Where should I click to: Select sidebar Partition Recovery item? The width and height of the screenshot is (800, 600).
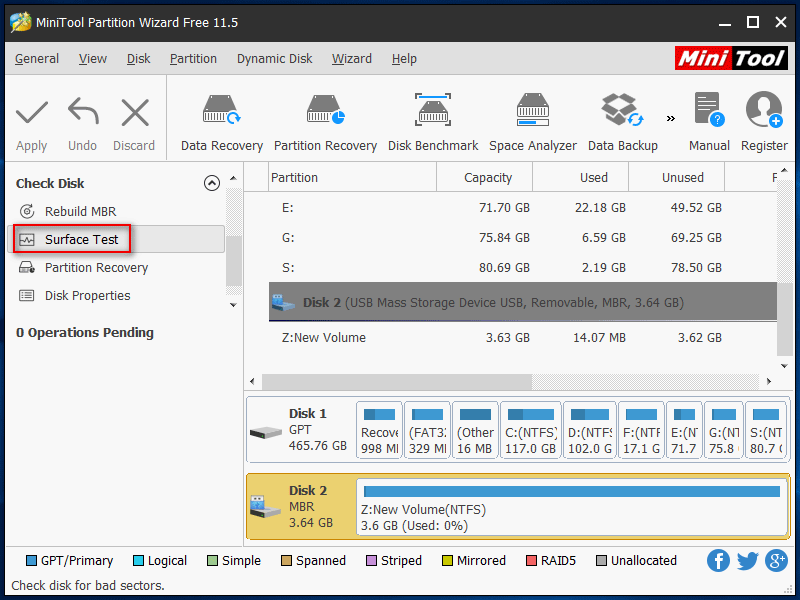coord(96,267)
